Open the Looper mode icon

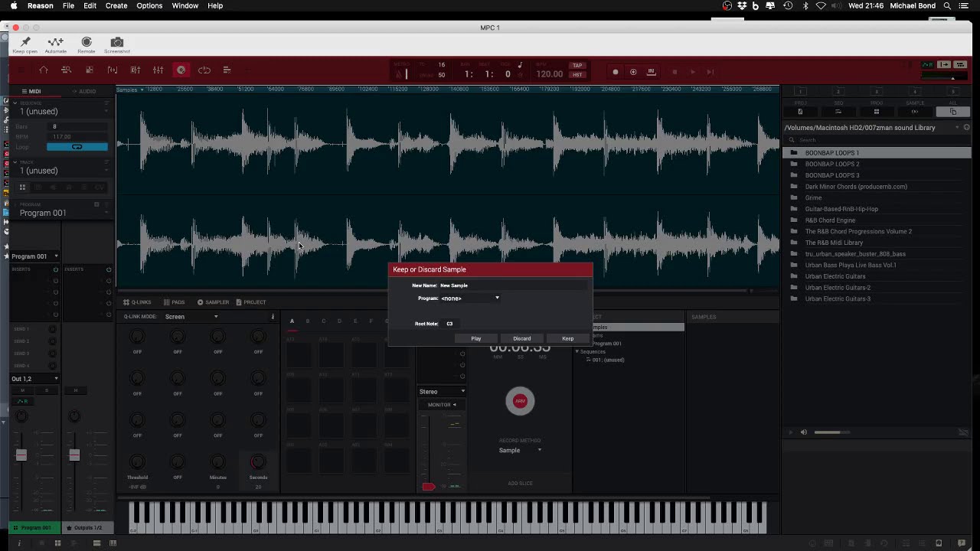(x=204, y=70)
